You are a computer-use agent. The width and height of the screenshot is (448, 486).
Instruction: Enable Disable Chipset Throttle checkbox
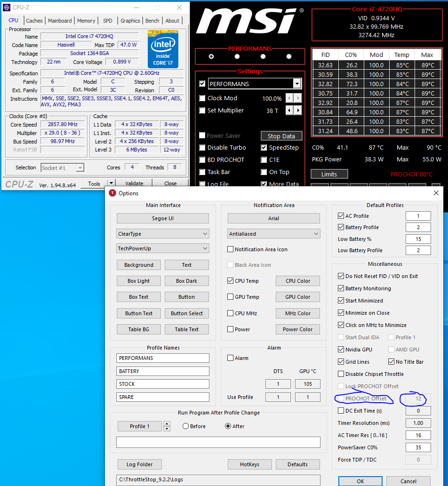click(x=341, y=374)
